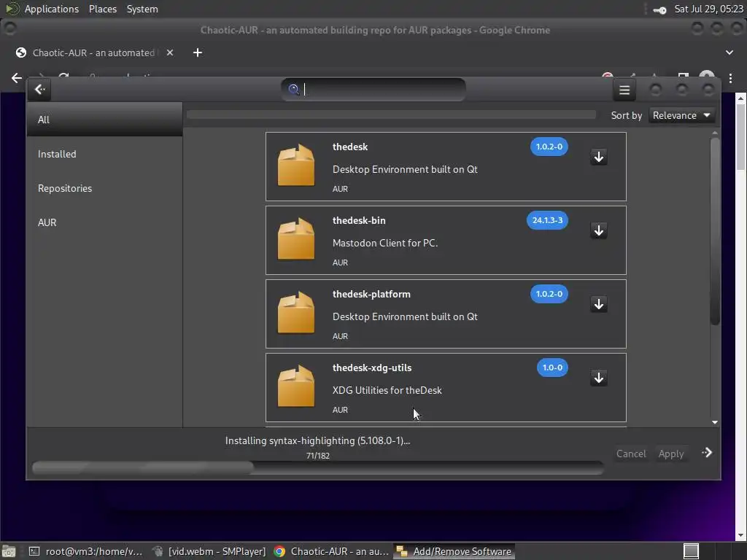
Task: Select the Repositories category
Action: 104,188
